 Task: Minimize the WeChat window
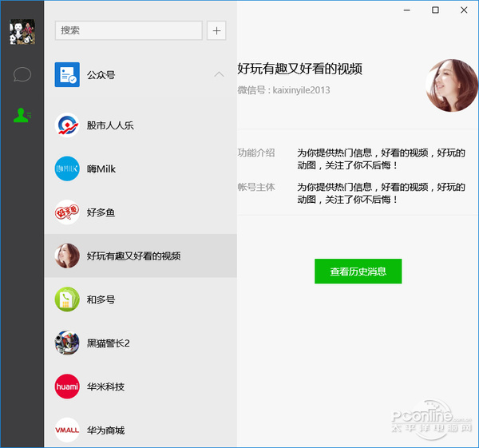tap(407, 10)
